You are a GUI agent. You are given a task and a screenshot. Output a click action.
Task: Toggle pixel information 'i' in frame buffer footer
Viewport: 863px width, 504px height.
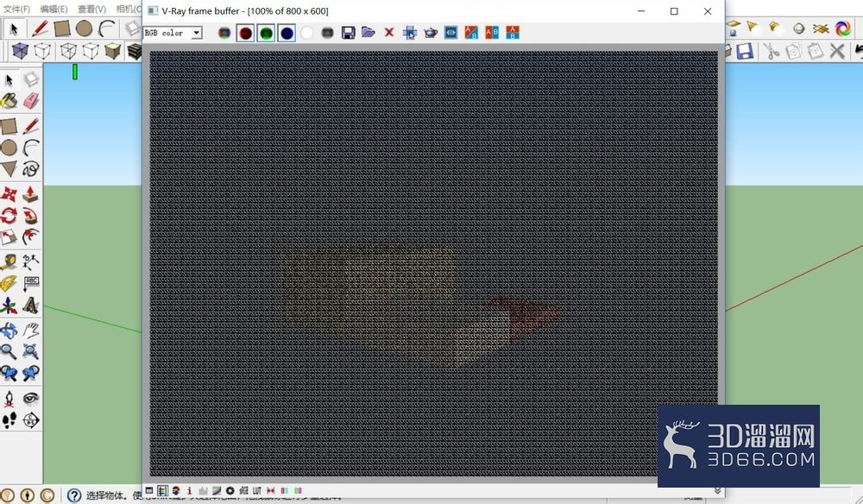coord(189,490)
